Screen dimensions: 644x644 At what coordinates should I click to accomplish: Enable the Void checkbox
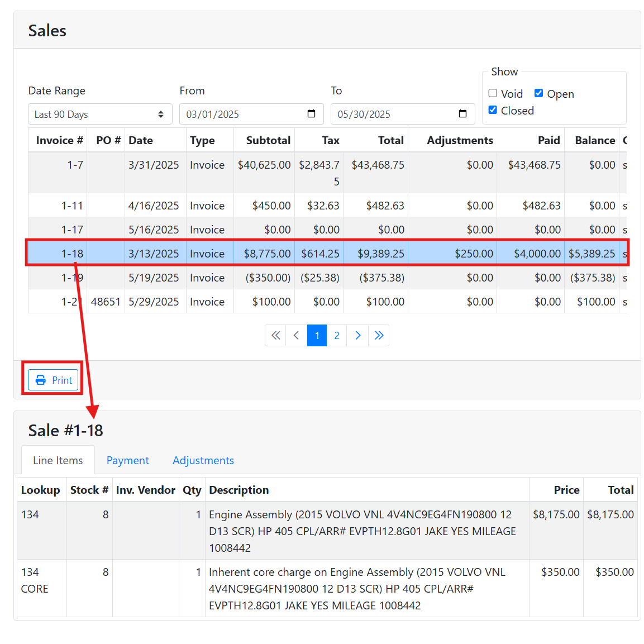[x=492, y=93]
